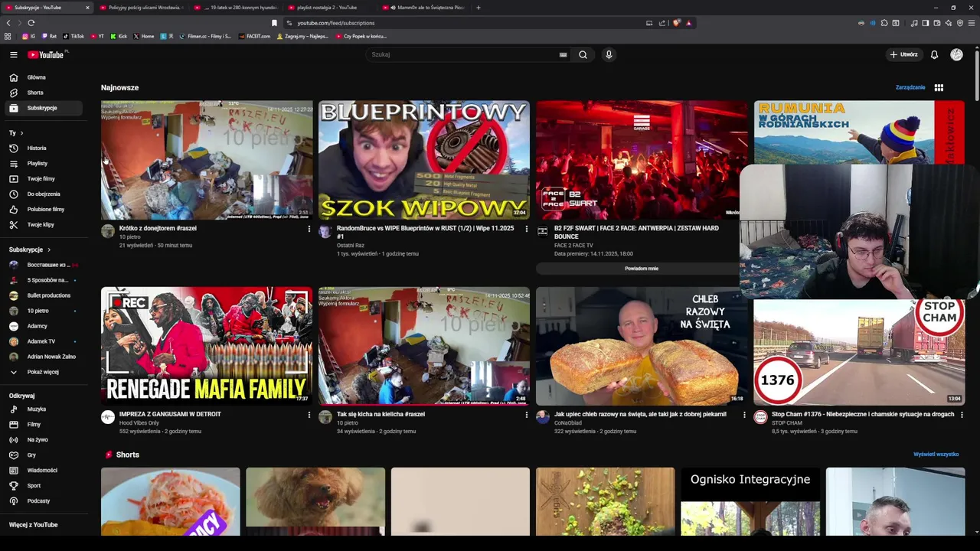Click the Utwórz create button
The image size is (980, 551).
coord(903,54)
